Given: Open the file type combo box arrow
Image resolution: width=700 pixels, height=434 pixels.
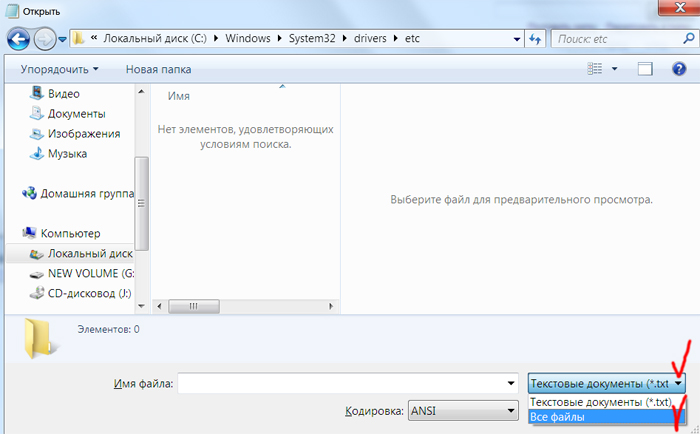Looking at the screenshot, I should 678,384.
